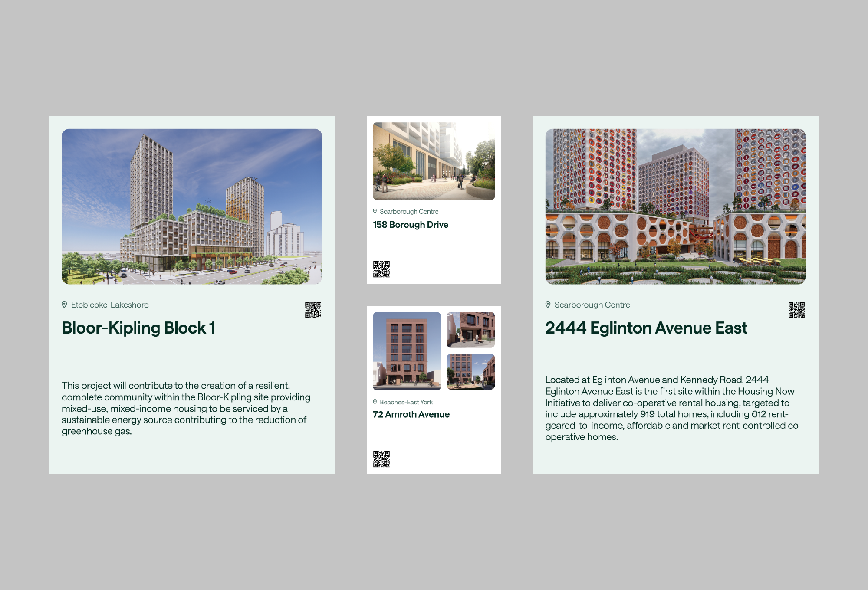
Task: Open the large 72 Amroth Avenue building image
Action: tap(407, 351)
